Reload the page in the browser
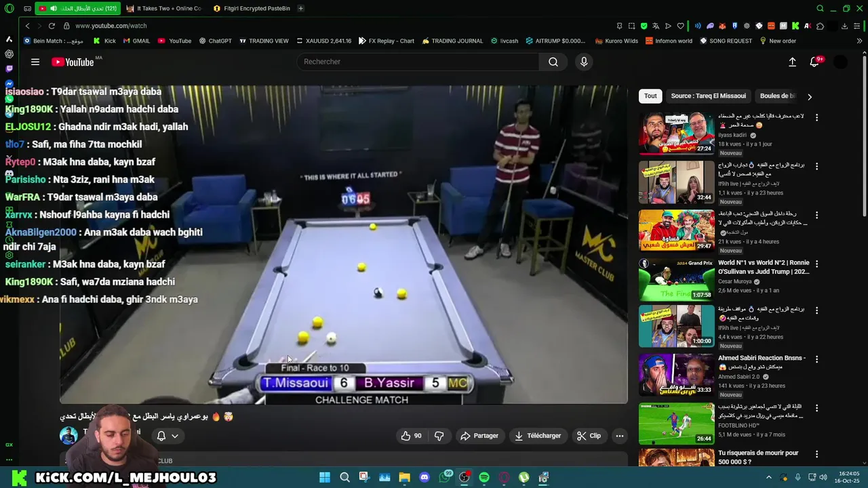The width and height of the screenshot is (868, 488). pyautogui.click(x=52, y=26)
